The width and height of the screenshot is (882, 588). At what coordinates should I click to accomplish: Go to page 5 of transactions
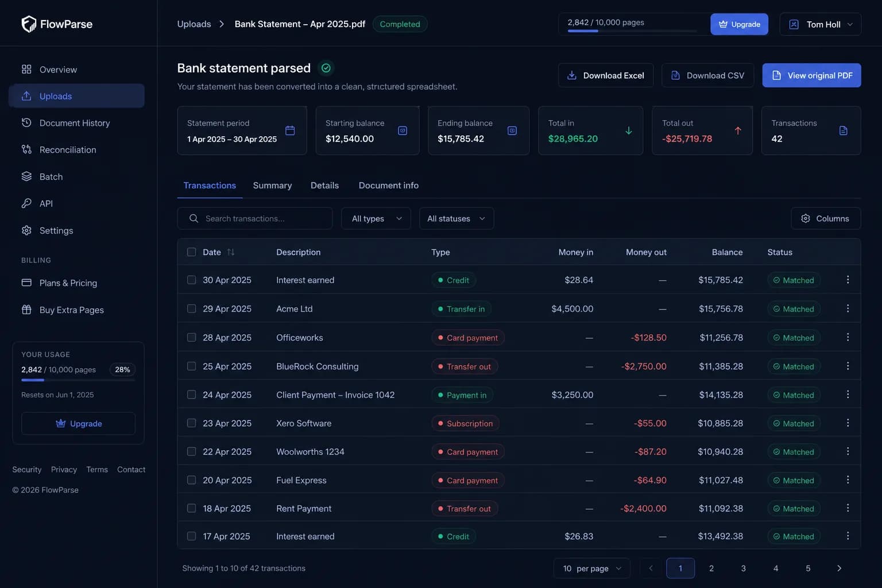coord(808,568)
